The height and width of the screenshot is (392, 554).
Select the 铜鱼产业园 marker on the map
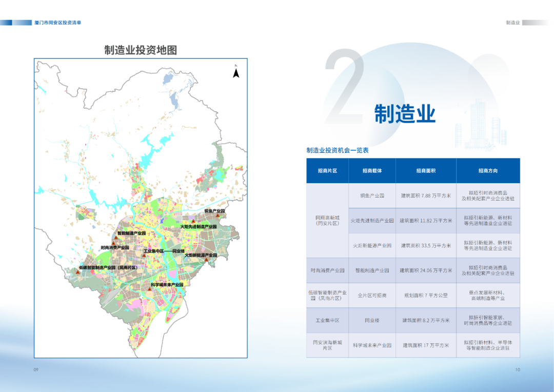(x=217, y=215)
